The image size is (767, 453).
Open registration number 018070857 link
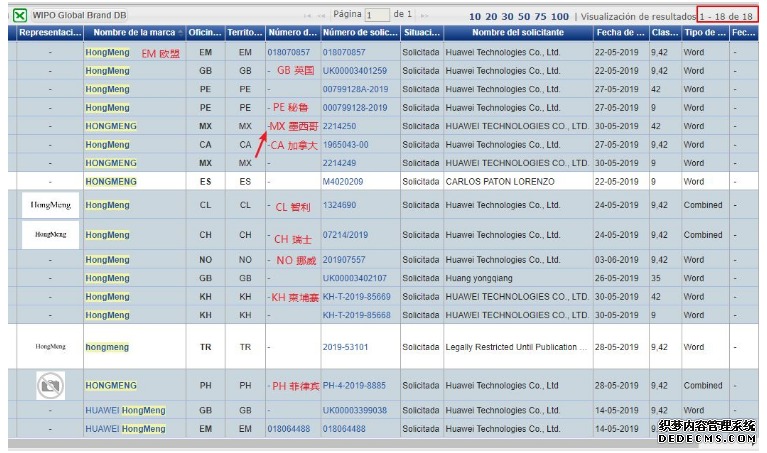click(x=289, y=52)
